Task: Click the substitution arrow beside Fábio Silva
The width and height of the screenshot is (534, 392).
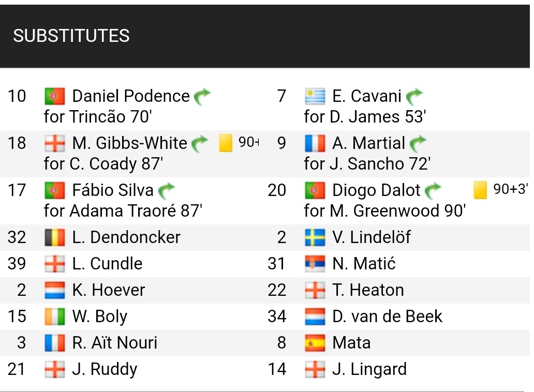Action: (x=167, y=190)
